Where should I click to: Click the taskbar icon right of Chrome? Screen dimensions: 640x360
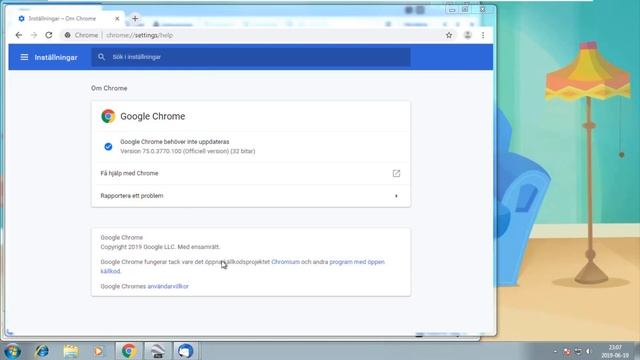[157, 351]
